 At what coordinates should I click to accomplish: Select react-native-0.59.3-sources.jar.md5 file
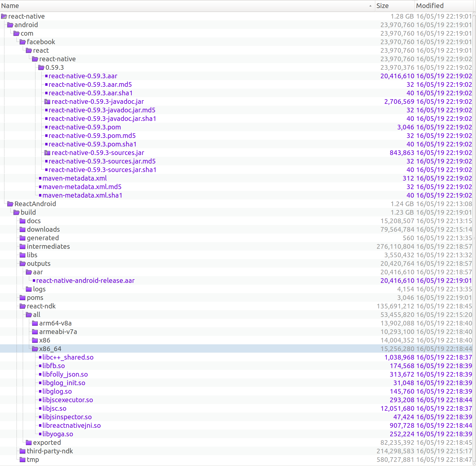coord(102,161)
